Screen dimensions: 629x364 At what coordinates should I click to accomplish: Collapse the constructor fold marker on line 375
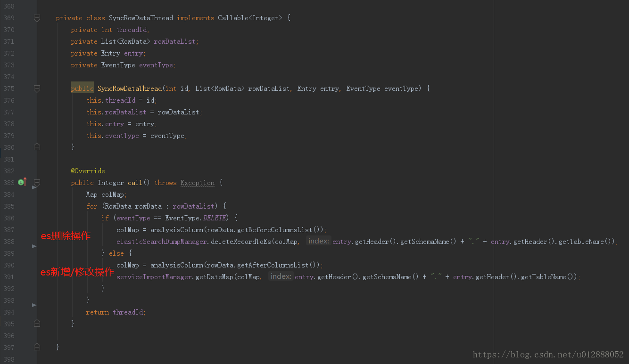click(37, 89)
